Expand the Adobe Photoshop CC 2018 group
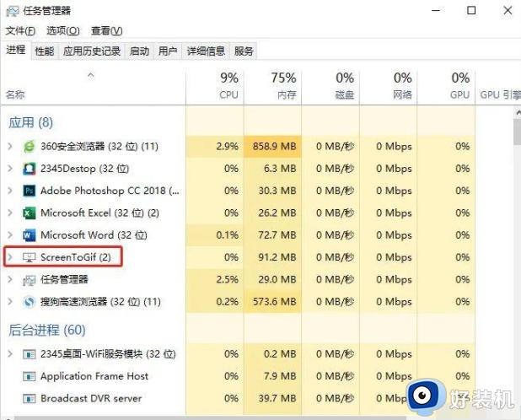This screenshot has height=420, width=521. coord(10,191)
